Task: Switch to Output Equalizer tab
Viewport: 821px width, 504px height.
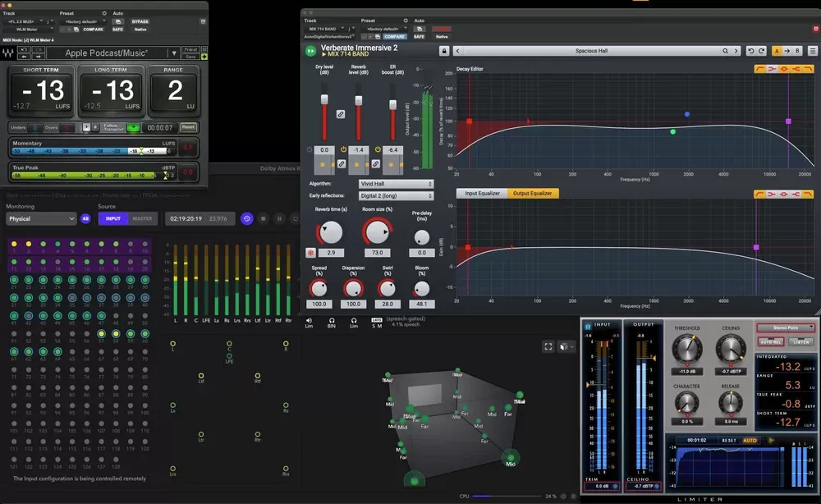Action: [533, 193]
